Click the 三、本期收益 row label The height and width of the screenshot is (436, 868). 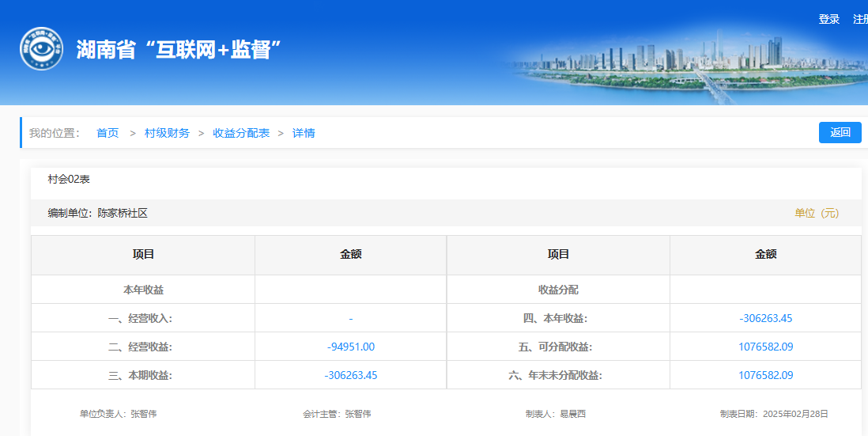pos(140,376)
